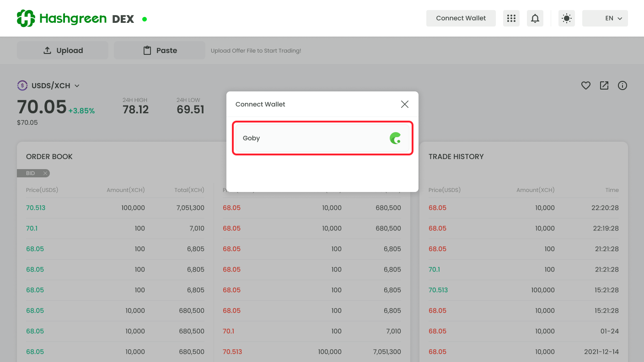Click the Time column header
Image resolution: width=644 pixels, height=362 pixels.
click(612, 190)
